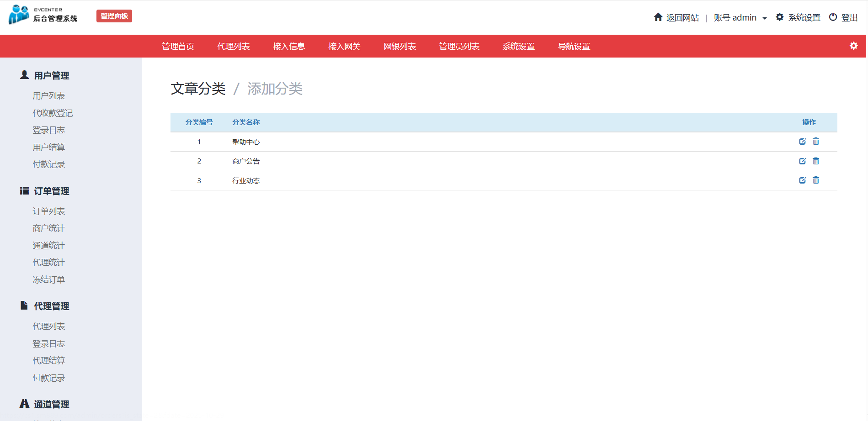The width and height of the screenshot is (868, 421).
Task: Open 网银列表 from navigation bar
Action: (x=399, y=47)
